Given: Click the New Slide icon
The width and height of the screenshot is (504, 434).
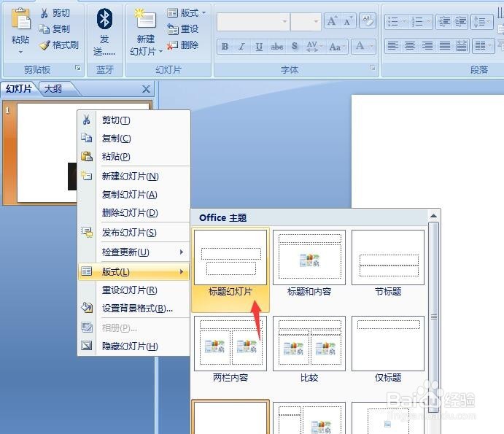Looking at the screenshot, I should [x=145, y=19].
